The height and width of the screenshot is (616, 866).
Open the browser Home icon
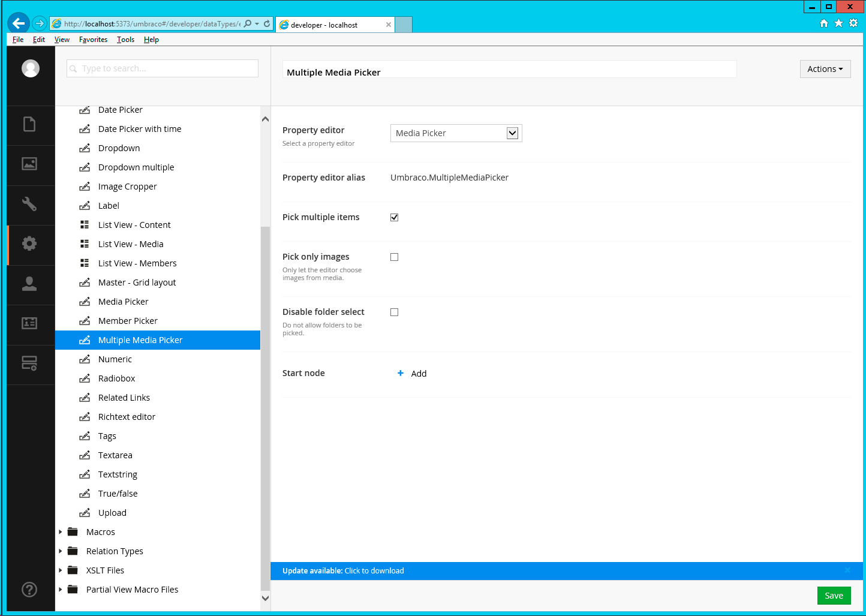pos(824,23)
